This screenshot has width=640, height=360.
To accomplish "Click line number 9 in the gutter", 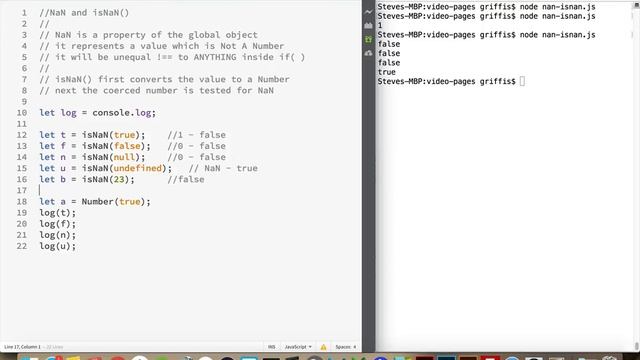I will [24, 102].
